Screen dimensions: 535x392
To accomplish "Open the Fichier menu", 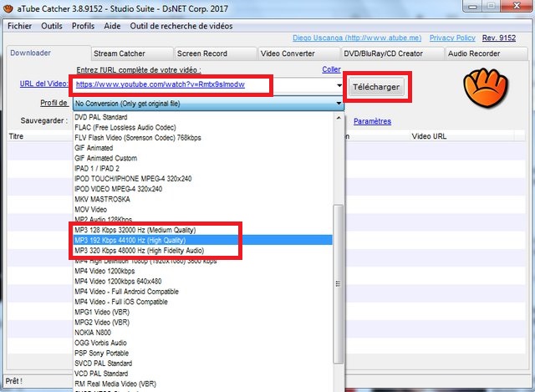I will coord(19,26).
